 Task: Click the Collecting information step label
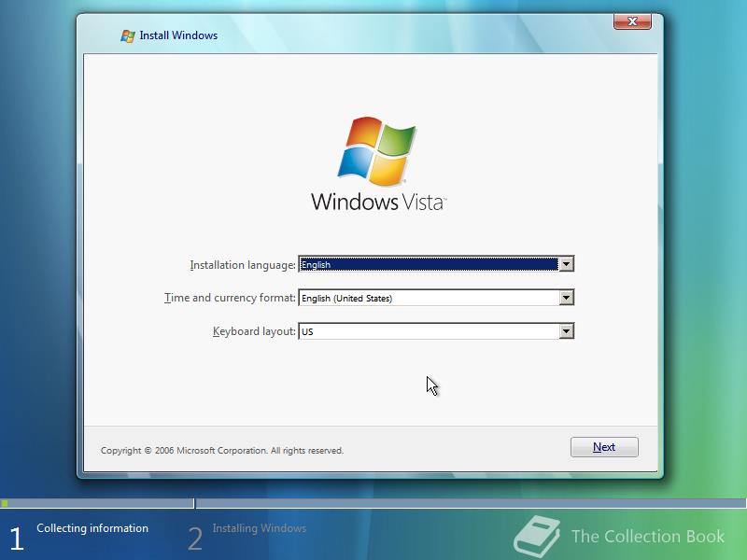tap(92, 528)
